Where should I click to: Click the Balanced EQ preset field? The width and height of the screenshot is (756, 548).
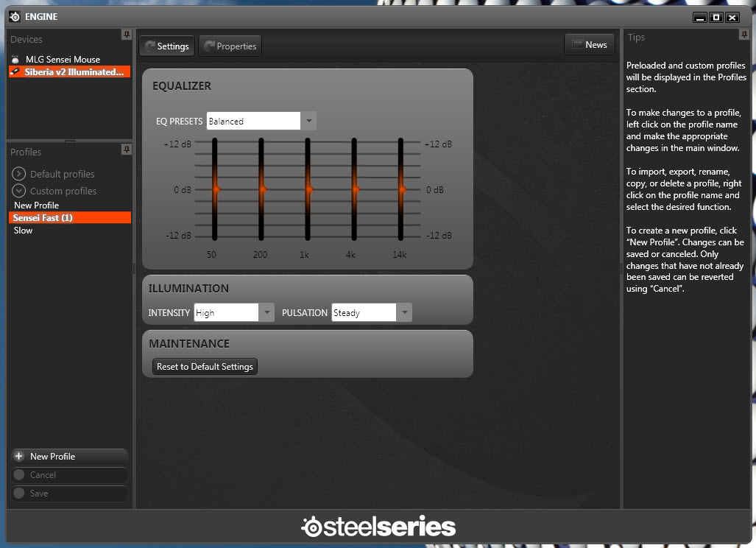point(254,121)
